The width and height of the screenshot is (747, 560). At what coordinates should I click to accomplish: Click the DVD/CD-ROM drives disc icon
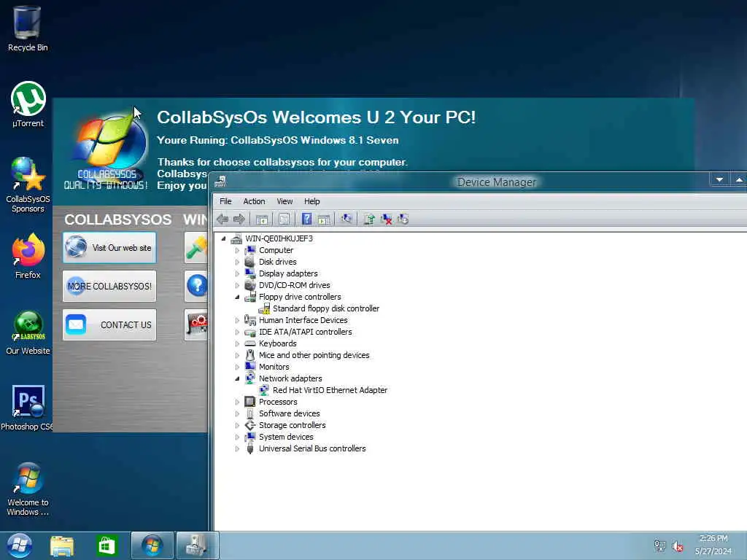[x=250, y=285]
